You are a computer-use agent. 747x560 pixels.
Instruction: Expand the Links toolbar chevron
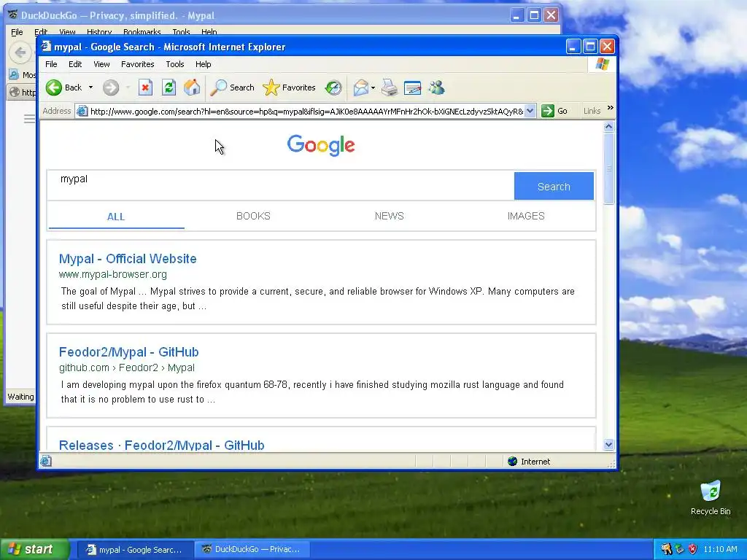click(611, 108)
